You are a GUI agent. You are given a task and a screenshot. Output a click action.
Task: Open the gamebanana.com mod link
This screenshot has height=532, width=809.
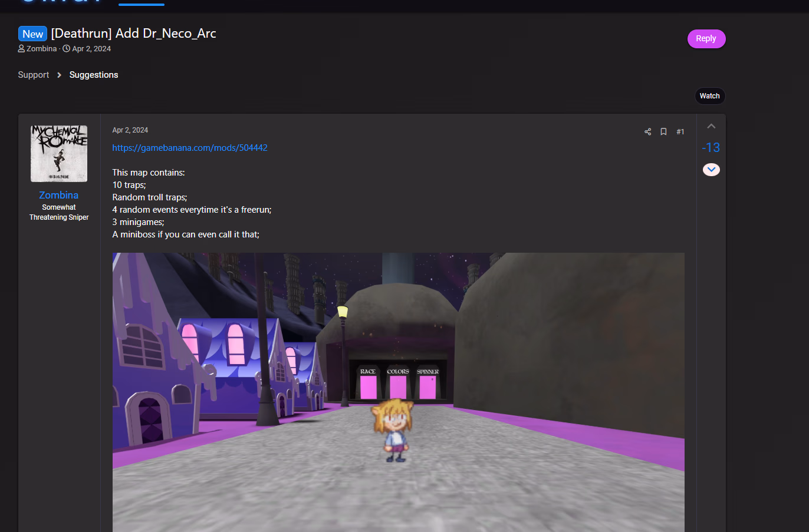(190, 148)
